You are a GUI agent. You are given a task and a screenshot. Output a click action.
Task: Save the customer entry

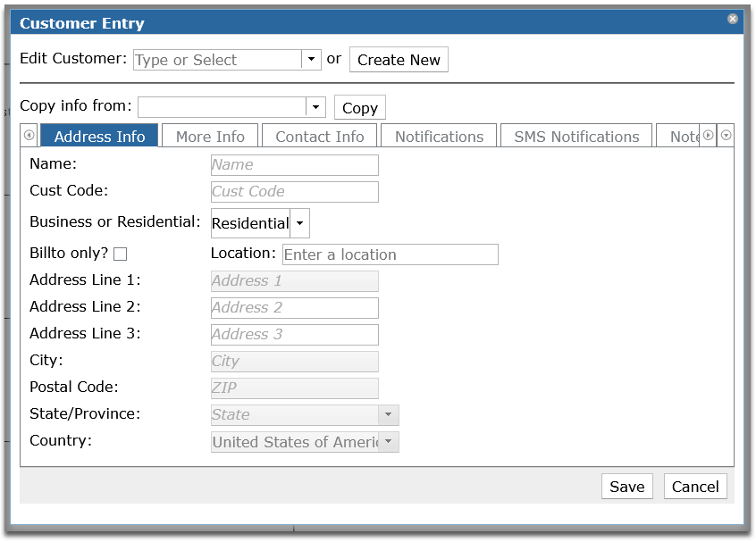pos(626,487)
